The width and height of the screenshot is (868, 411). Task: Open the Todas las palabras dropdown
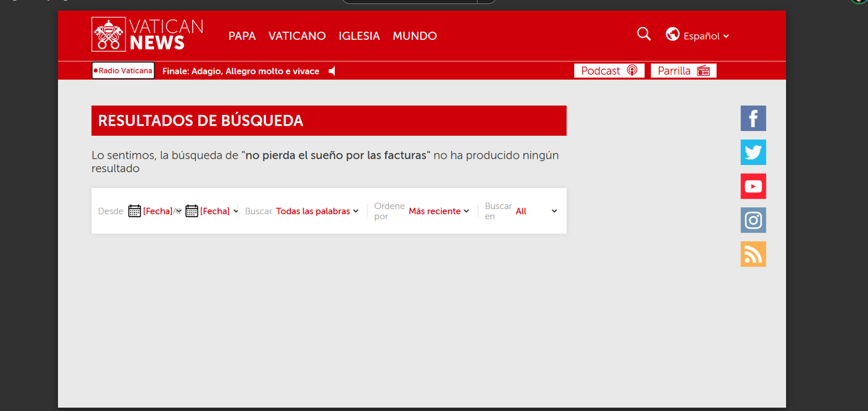tap(317, 211)
